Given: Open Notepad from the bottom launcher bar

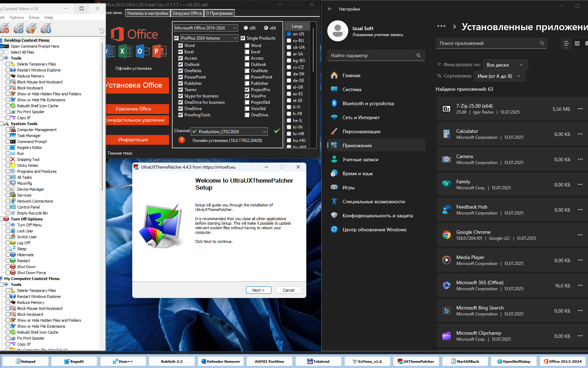Looking at the screenshot, I should click(25, 361).
